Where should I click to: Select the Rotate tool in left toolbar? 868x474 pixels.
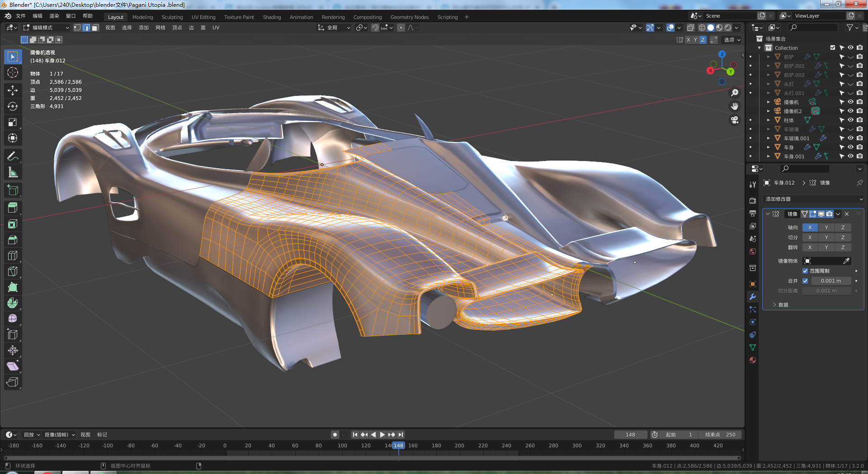point(13,106)
